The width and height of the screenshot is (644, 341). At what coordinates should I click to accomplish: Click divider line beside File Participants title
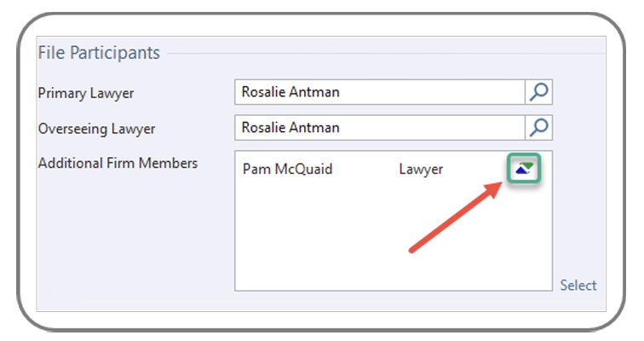click(x=385, y=54)
